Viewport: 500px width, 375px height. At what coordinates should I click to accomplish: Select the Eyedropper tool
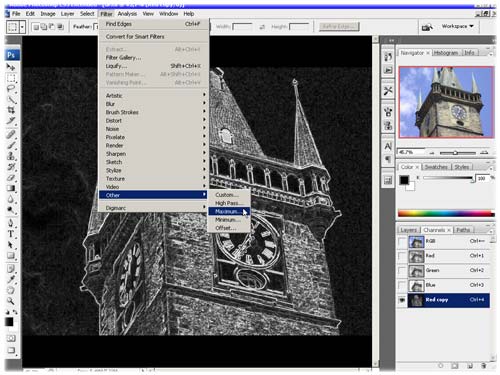pos(11,279)
